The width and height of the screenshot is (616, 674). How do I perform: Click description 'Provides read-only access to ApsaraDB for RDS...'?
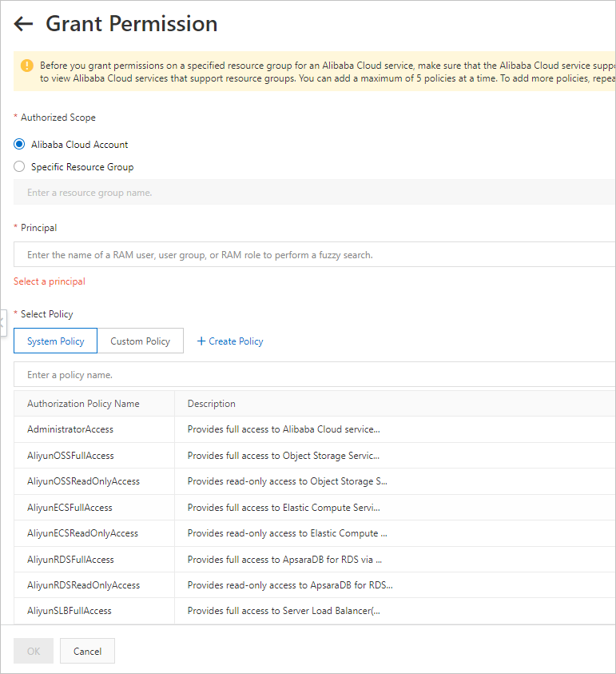click(290, 585)
